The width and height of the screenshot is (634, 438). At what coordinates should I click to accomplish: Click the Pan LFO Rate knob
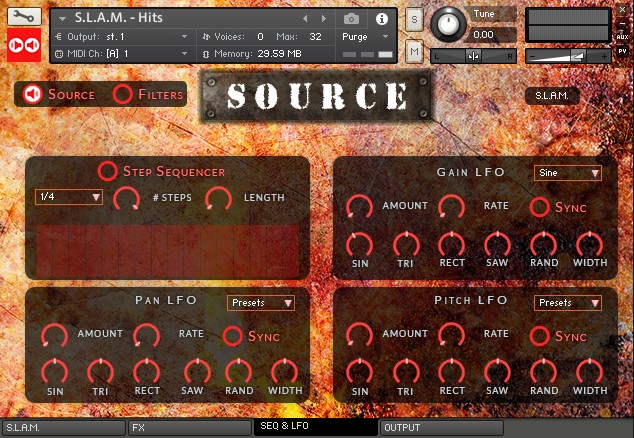tap(147, 335)
